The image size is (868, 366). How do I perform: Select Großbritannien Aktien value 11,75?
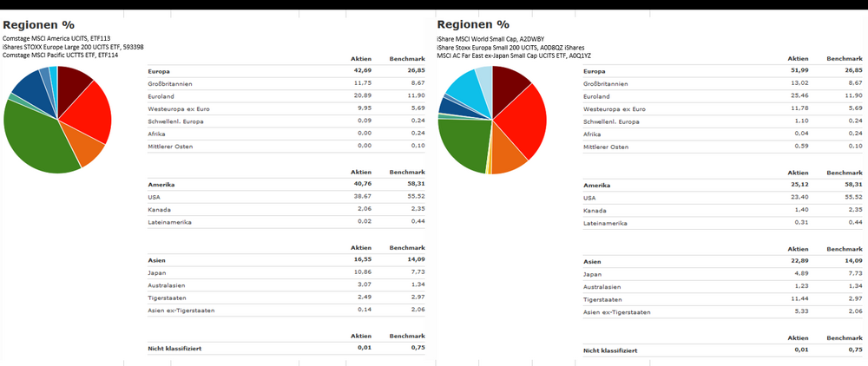[x=363, y=83]
